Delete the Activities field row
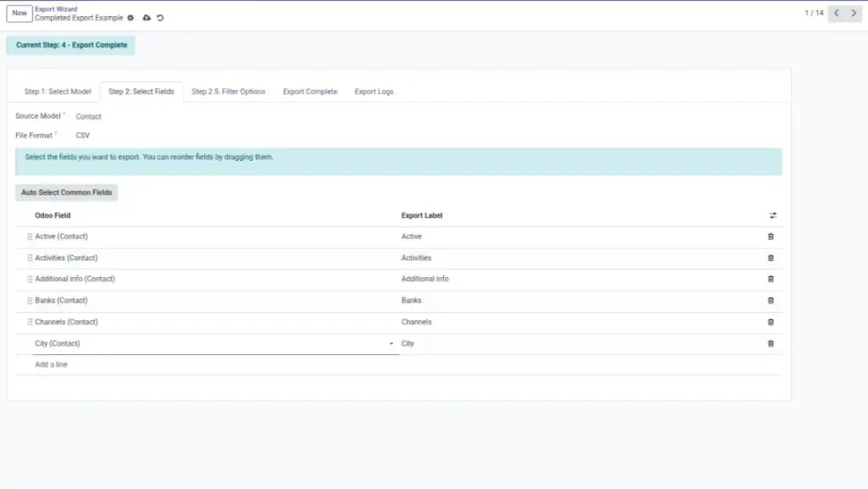The width and height of the screenshot is (868, 489). coord(771,258)
